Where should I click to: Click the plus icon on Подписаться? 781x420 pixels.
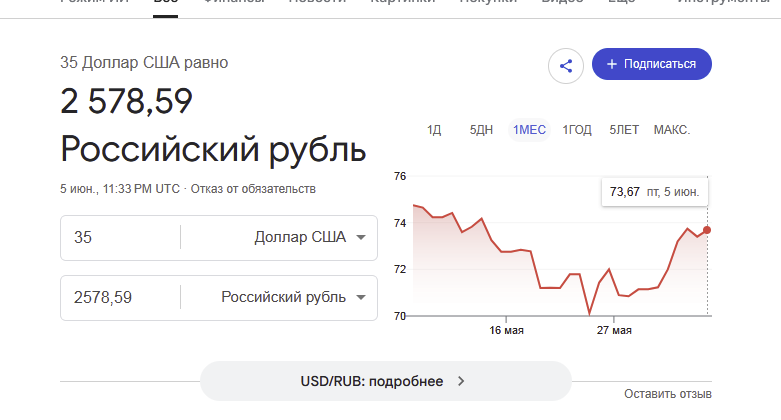click(612, 64)
